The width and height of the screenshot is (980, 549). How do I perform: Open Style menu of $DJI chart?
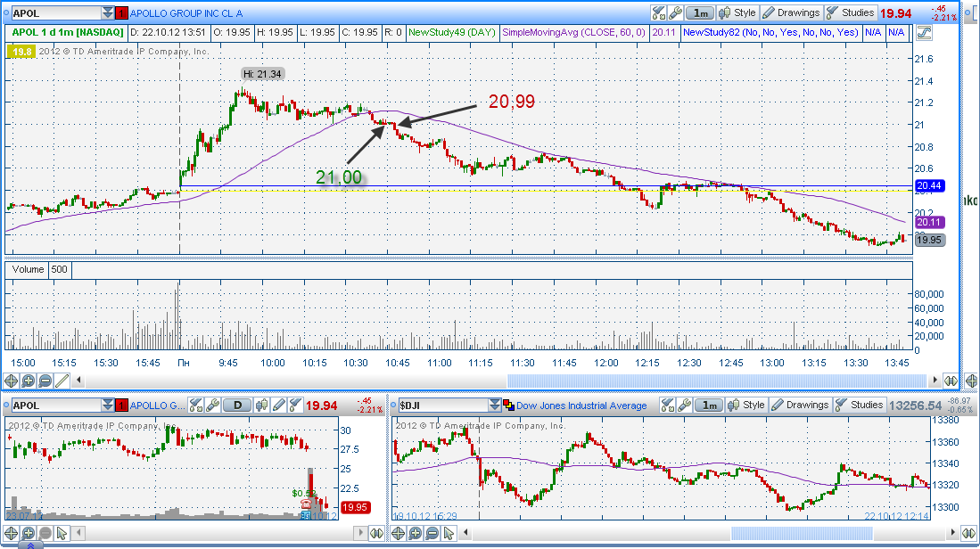[x=746, y=406]
